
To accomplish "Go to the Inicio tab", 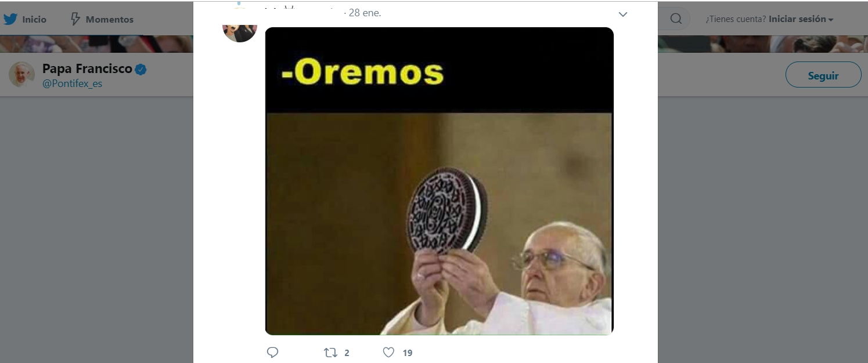I will [x=26, y=19].
